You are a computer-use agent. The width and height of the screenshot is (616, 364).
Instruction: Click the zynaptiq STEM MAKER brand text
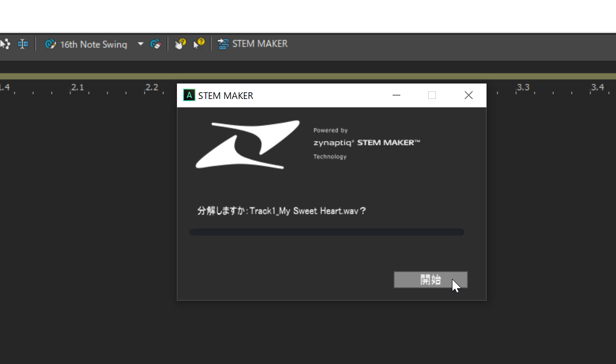[366, 142]
